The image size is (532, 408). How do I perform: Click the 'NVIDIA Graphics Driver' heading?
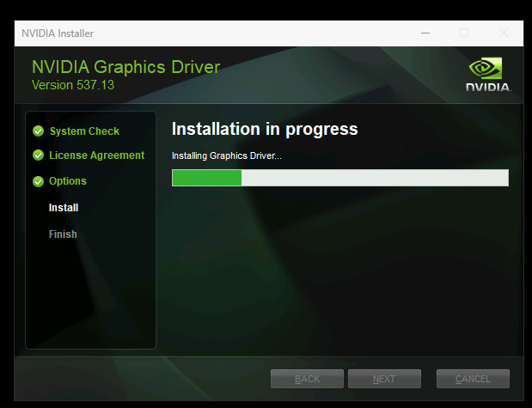(125, 67)
